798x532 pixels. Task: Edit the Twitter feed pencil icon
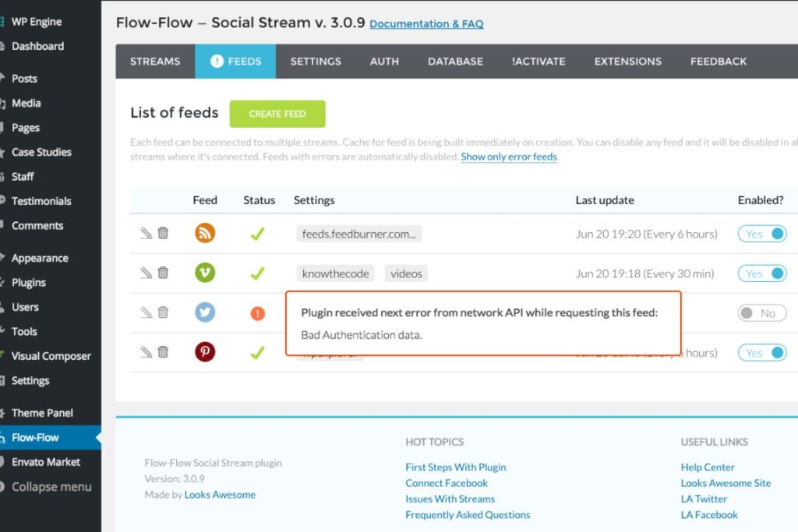point(146,312)
